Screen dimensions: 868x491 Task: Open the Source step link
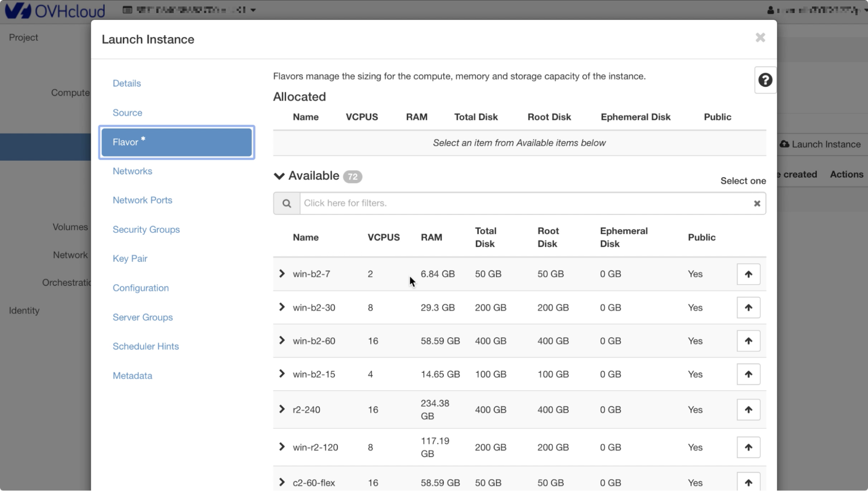pos(127,113)
